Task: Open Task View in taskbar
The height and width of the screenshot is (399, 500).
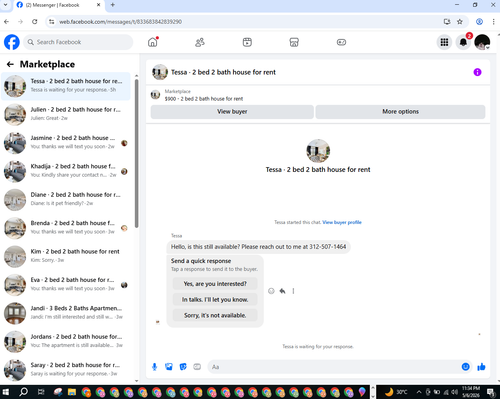Action: (41, 392)
